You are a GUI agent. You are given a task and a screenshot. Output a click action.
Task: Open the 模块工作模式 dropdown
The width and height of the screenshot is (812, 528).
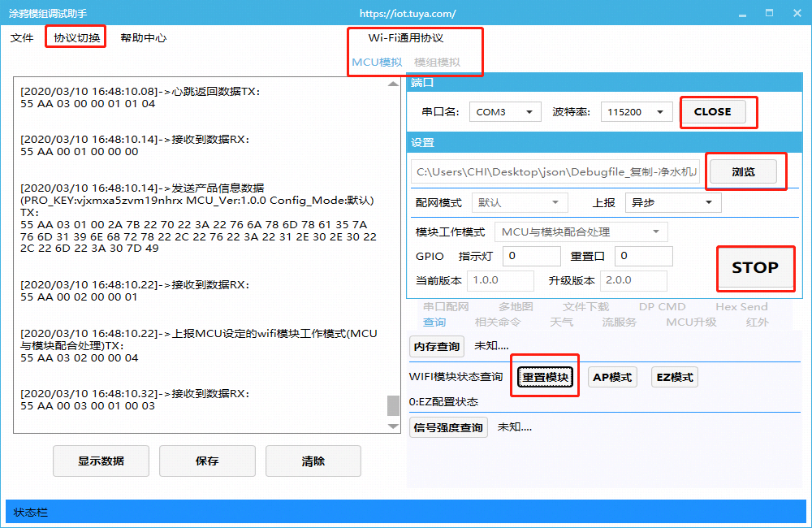581,232
